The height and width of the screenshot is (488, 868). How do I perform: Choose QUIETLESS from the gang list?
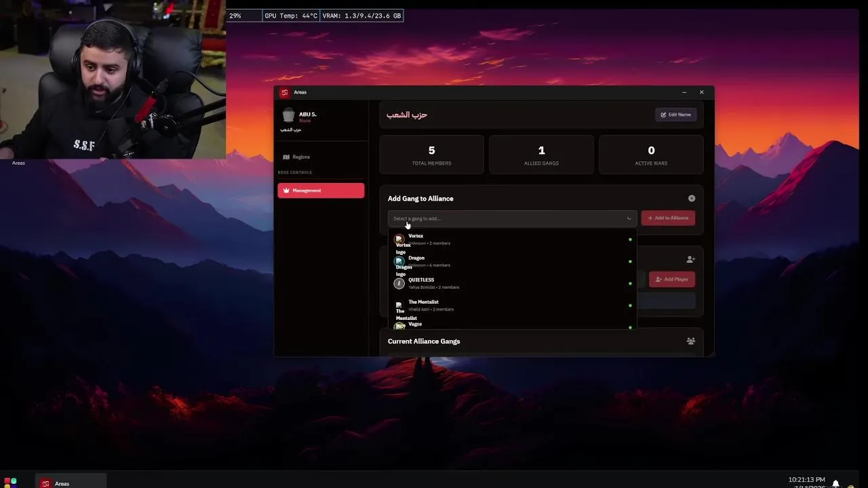pyautogui.click(x=512, y=283)
